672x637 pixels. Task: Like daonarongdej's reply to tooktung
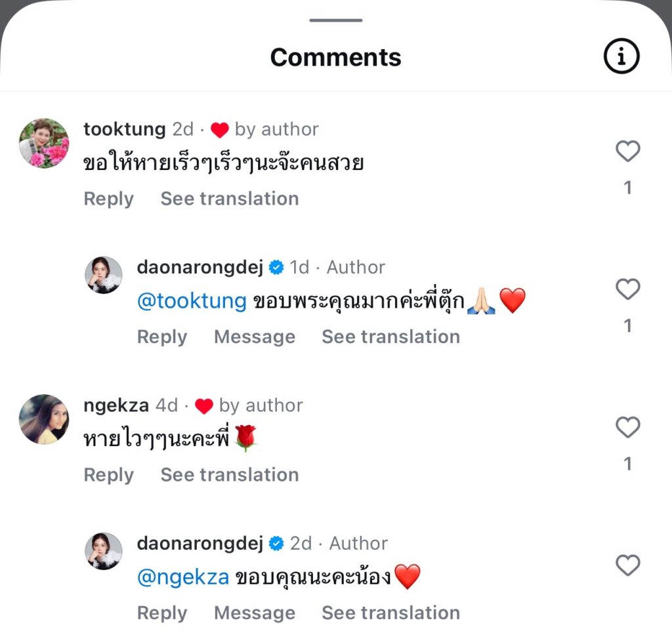click(x=627, y=289)
